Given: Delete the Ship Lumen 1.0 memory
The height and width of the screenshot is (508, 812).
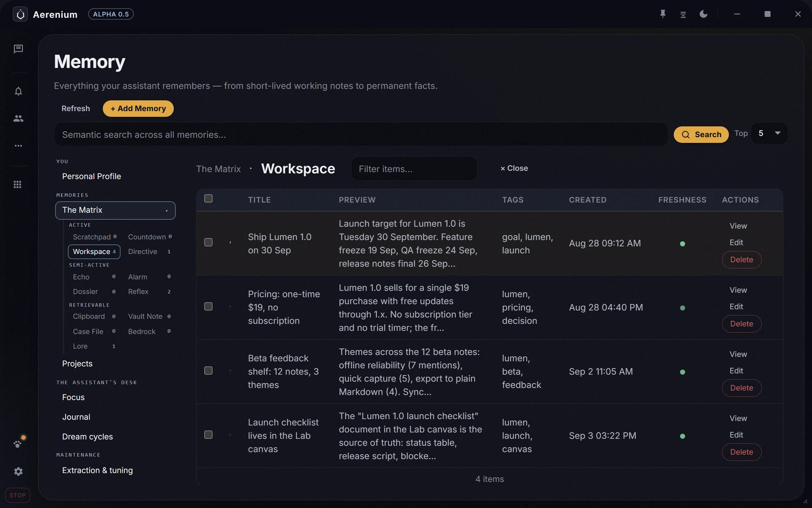Looking at the screenshot, I should (742, 260).
